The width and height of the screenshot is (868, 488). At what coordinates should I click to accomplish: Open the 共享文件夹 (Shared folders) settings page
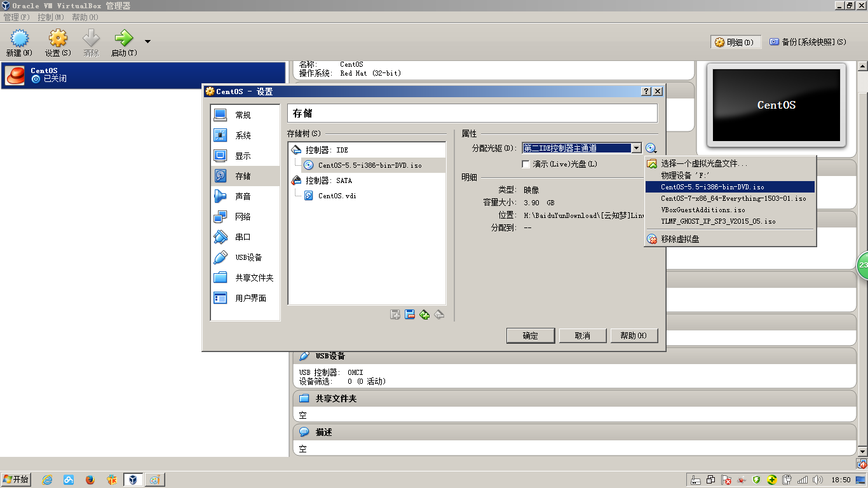(x=245, y=278)
